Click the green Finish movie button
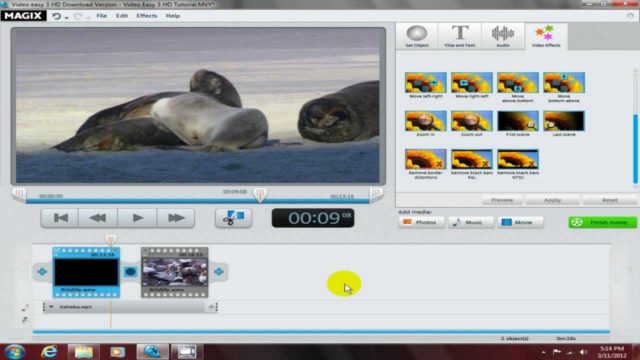This screenshot has height=360, width=640. point(602,222)
